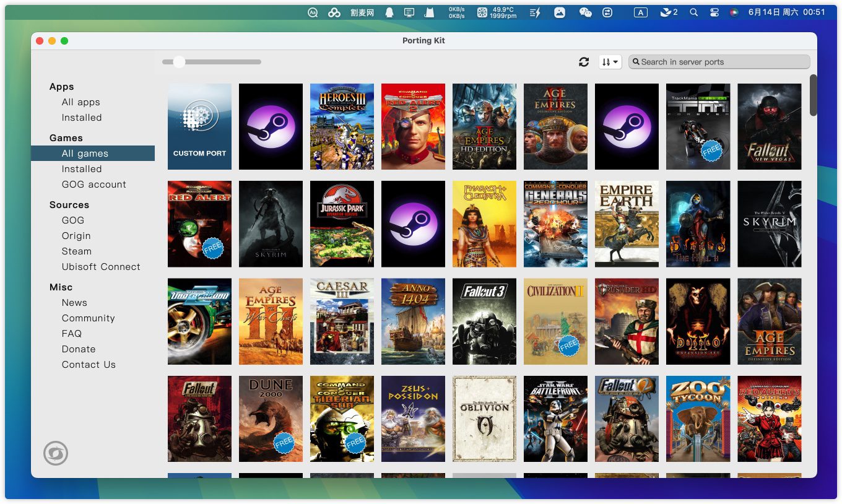Click the vertical scrollbar thumb
842x504 pixels.
[813, 95]
